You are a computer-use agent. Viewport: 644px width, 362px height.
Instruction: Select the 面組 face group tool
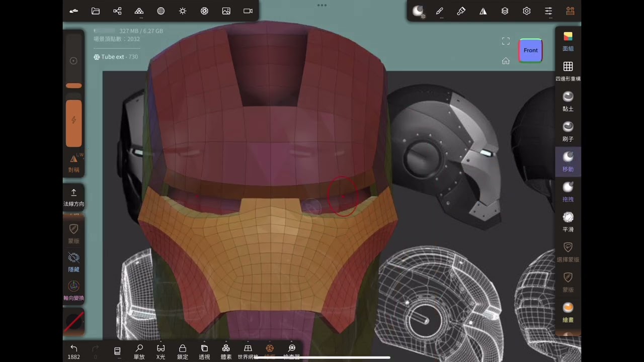(x=568, y=41)
